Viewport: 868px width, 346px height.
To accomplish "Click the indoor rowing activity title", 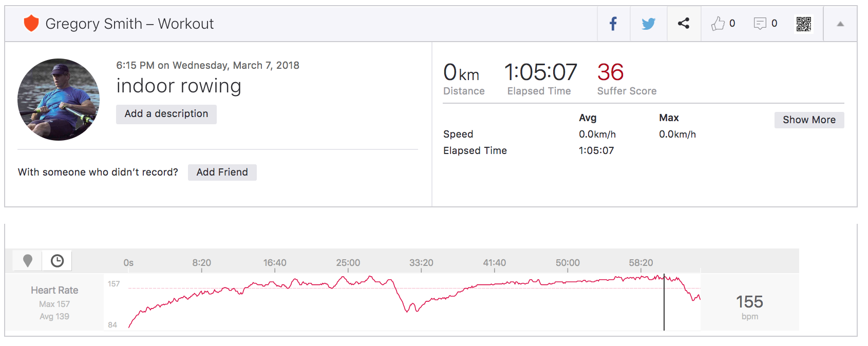I will (x=179, y=86).
